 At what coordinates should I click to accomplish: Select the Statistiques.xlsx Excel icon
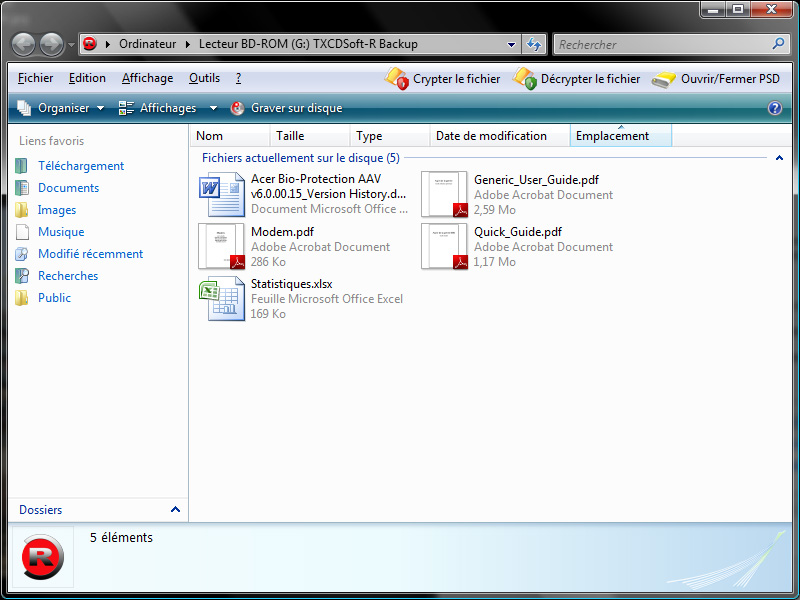tap(221, 298)
